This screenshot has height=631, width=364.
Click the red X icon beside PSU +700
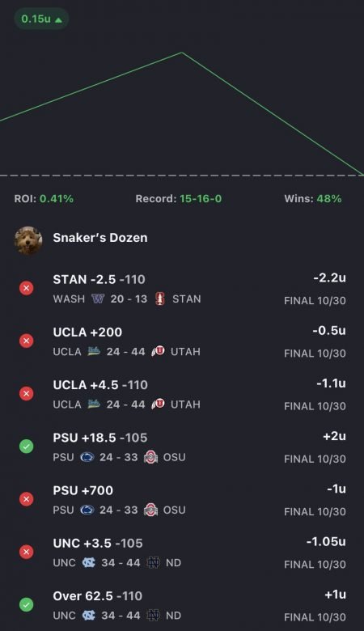pos(27,499)
